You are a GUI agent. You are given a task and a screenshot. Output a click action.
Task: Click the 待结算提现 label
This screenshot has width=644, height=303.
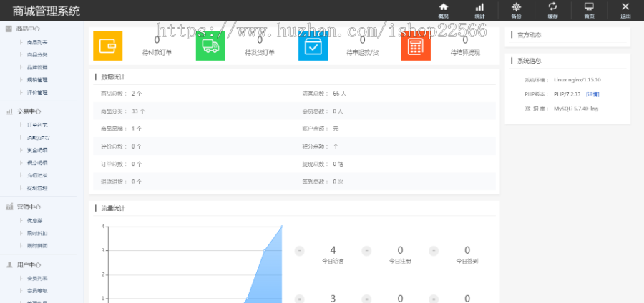click(465, 52)
